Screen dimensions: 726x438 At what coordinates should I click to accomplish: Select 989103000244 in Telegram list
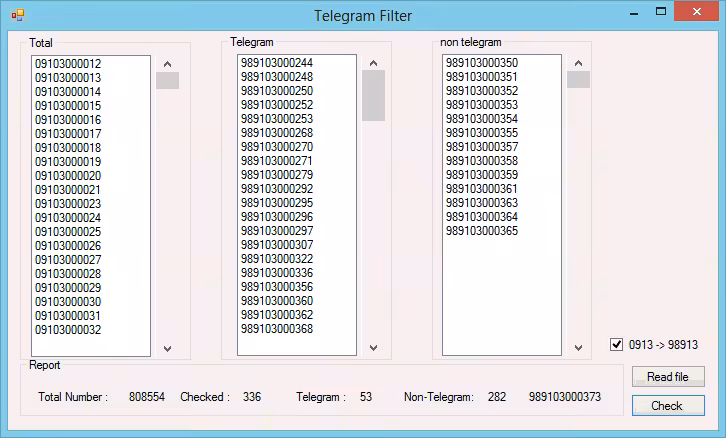(277, 63)
